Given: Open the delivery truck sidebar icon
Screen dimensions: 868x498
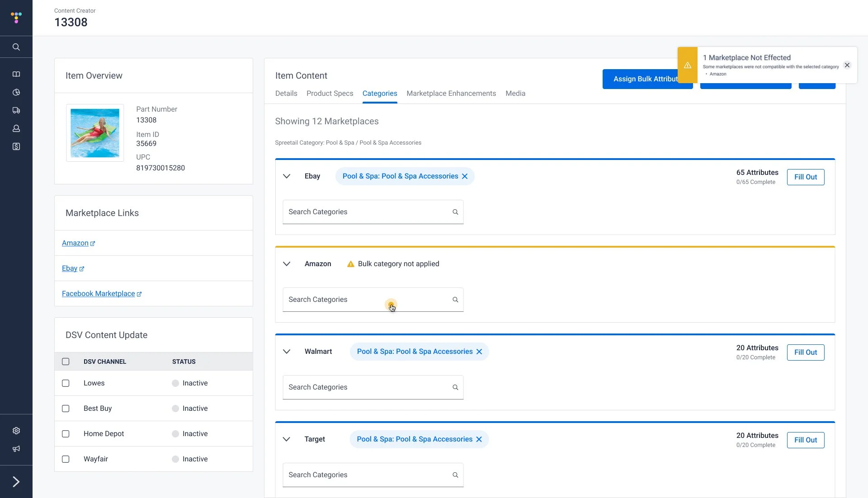Looking at the screenshot, I should coord(16,110).
